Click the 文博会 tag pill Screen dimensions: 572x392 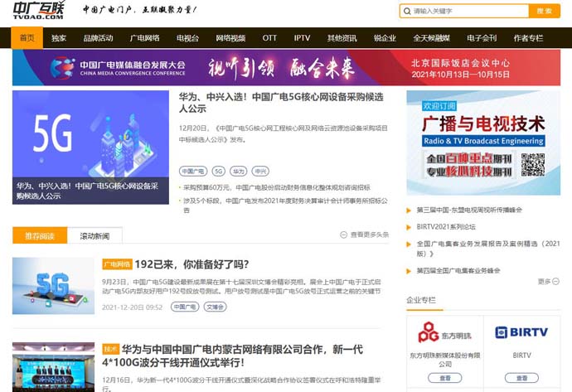click(x=215, y=307)
